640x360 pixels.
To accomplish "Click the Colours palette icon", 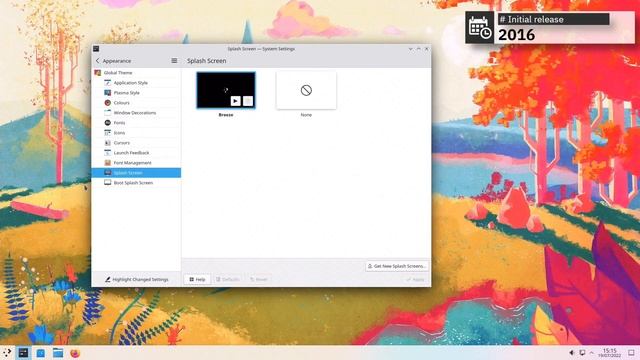I will click(x=107, y=103).
